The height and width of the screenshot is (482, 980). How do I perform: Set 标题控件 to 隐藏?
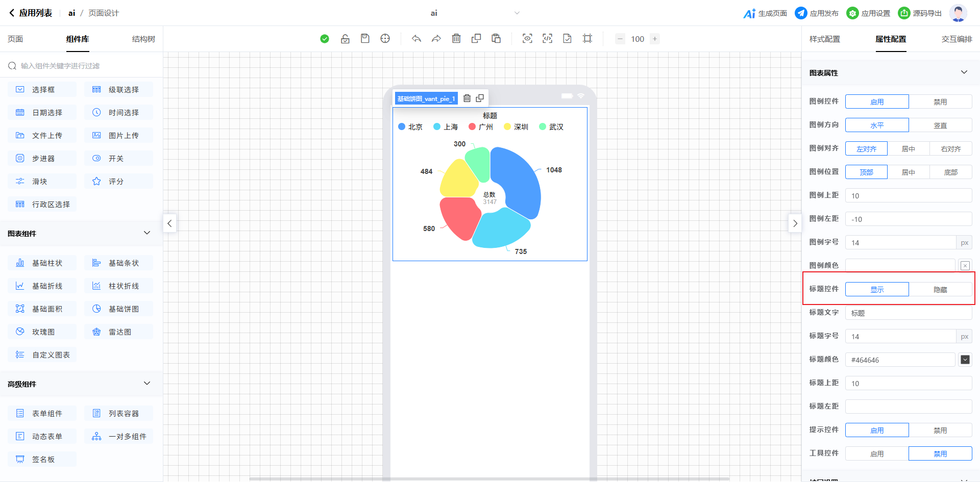coord(940,290)
